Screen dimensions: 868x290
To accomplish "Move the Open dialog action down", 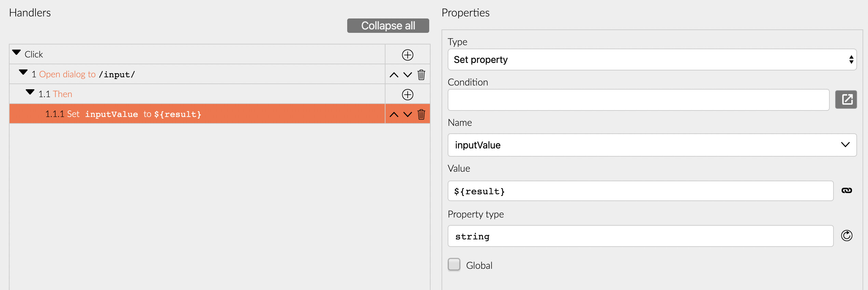I will pyautogui.click(x=408, y=75).
